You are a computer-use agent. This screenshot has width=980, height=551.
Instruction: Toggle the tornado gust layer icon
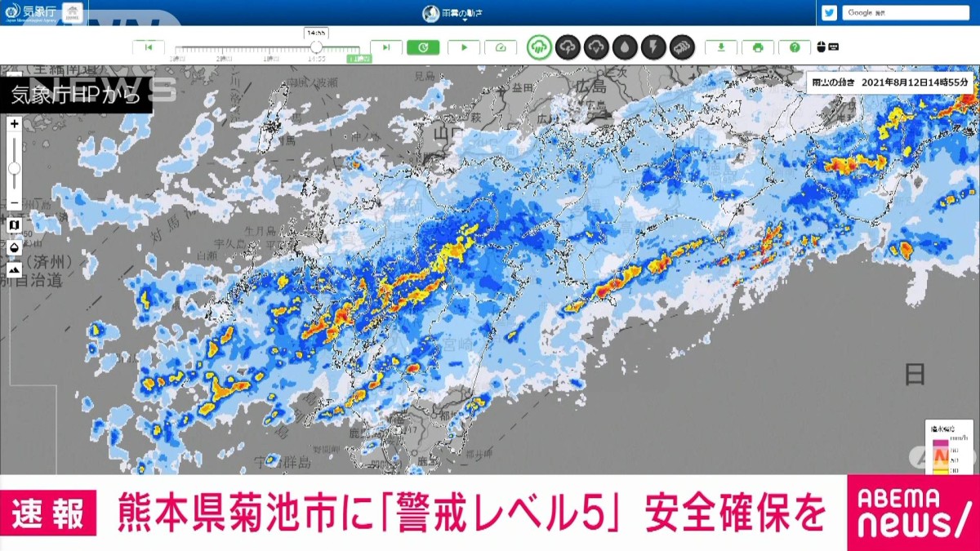tap(682, 47)
